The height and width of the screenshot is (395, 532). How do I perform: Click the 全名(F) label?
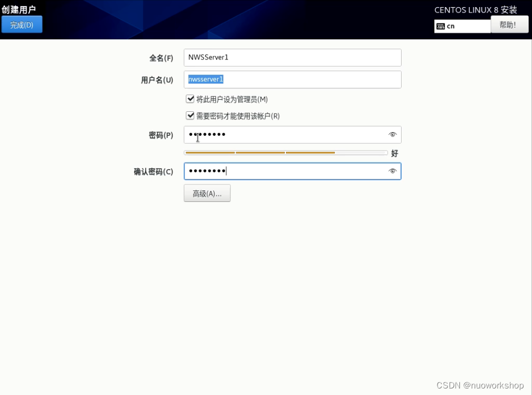pos(161,58)
